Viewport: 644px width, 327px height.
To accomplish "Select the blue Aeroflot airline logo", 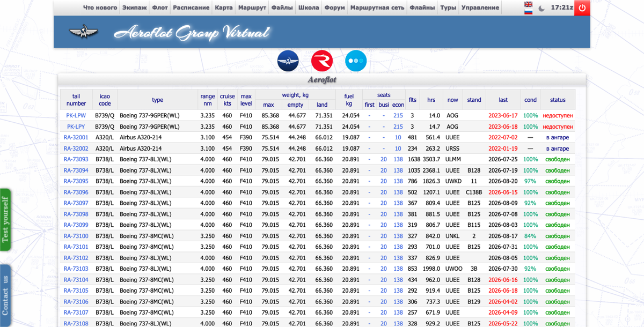I will (x=288, y=61).
